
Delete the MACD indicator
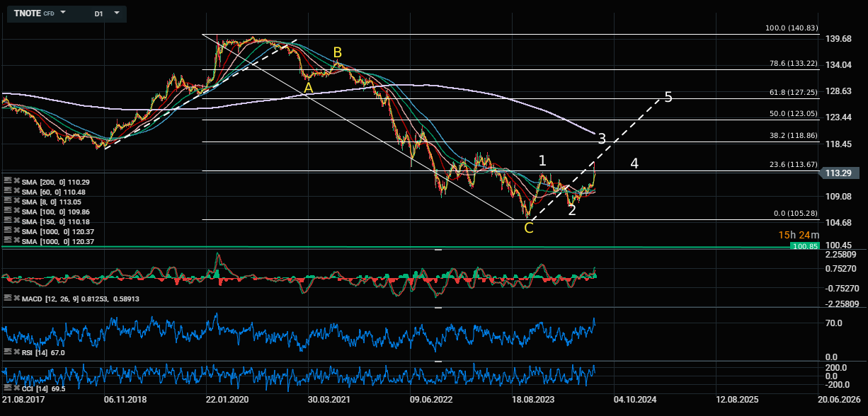pyautogui.click(x=16, y=299)
